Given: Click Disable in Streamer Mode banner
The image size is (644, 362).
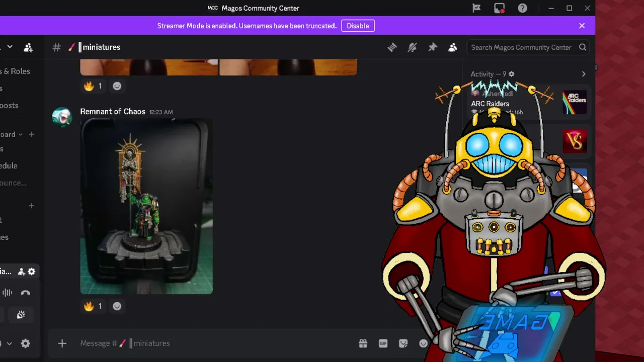Looking at the screenshot, I should (358, 26).
